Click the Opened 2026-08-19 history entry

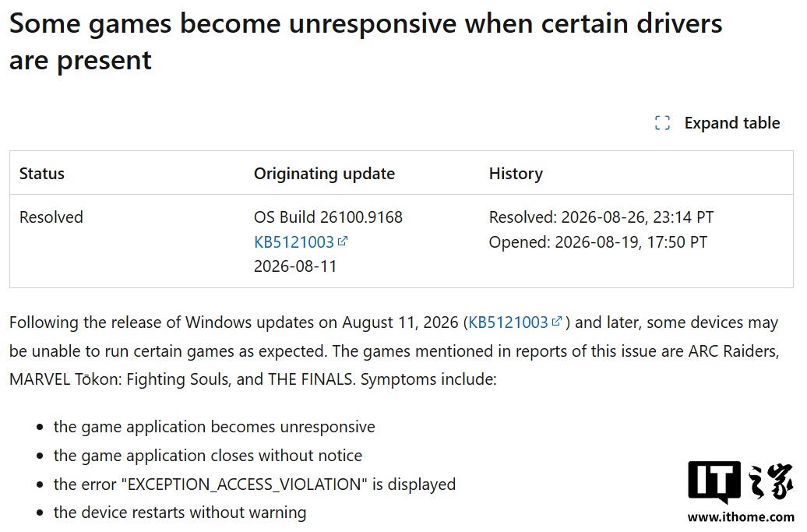click(598, 241)
